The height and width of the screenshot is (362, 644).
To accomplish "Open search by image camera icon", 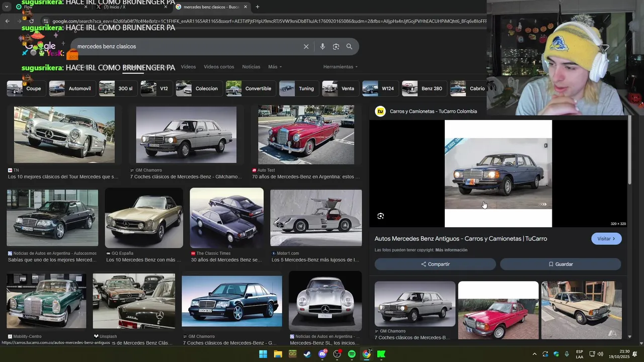I will tap(336, 47).
